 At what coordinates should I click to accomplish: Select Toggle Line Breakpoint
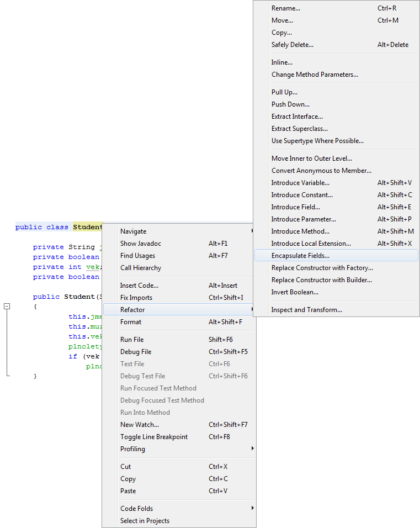[154, 437]
